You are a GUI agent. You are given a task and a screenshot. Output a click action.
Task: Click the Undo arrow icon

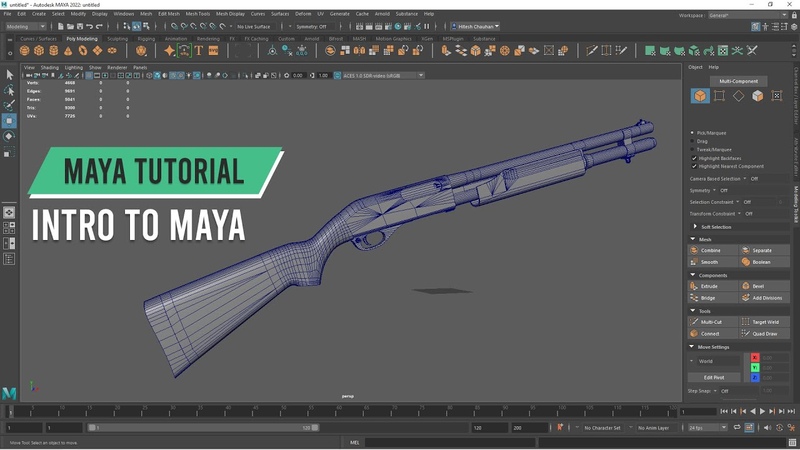coord(89,27)
